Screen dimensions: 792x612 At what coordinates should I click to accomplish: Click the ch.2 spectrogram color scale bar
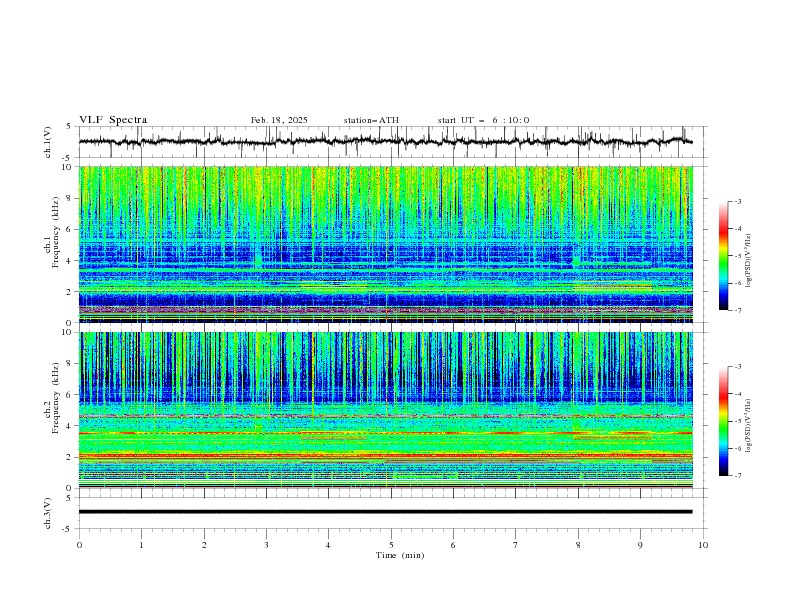pos(723,421)
